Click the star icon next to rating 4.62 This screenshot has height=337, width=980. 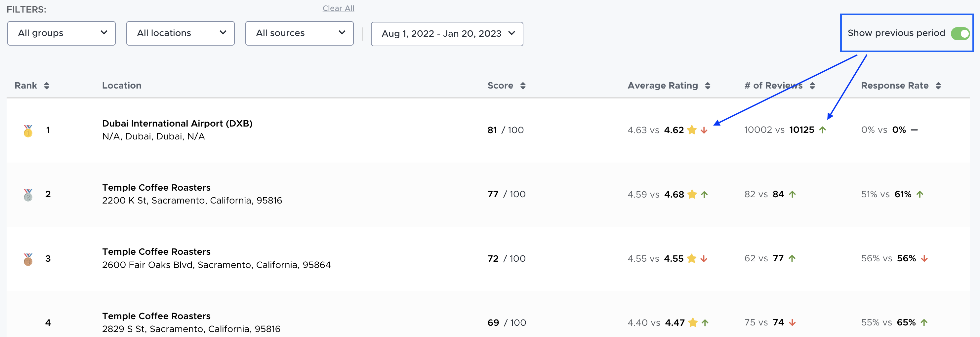point(692,130)
